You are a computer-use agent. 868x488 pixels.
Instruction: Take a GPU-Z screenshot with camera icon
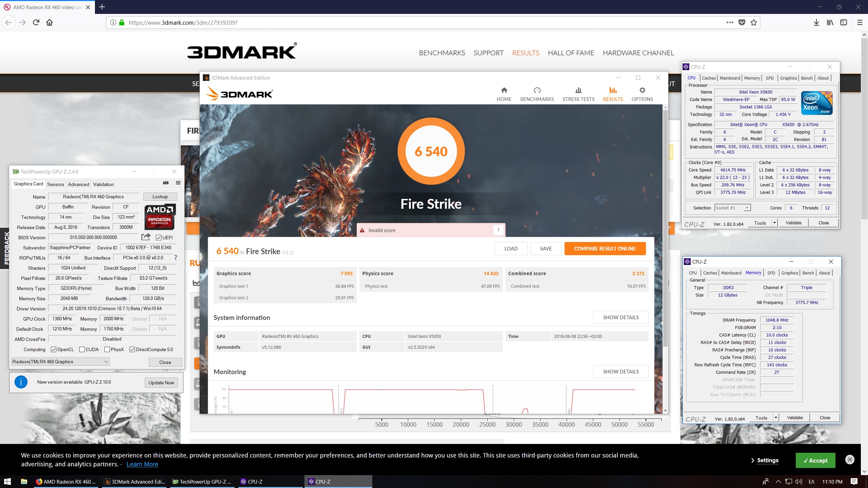click(166, 183)
